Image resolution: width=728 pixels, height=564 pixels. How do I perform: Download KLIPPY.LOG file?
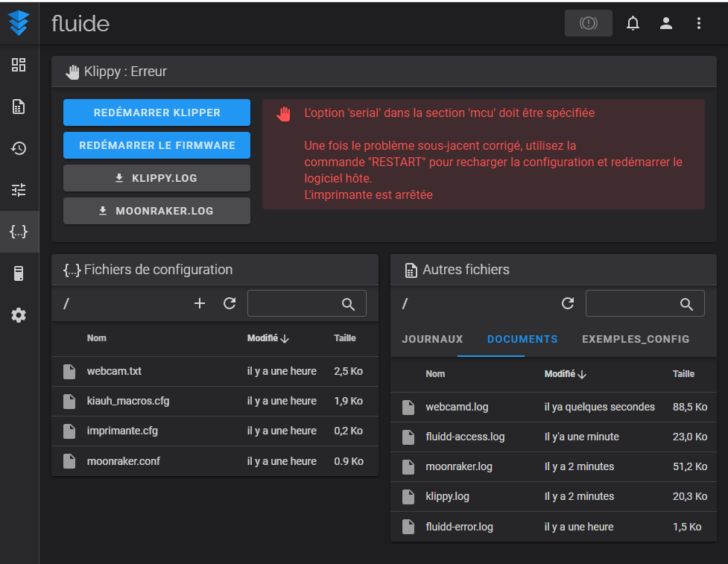156,178
